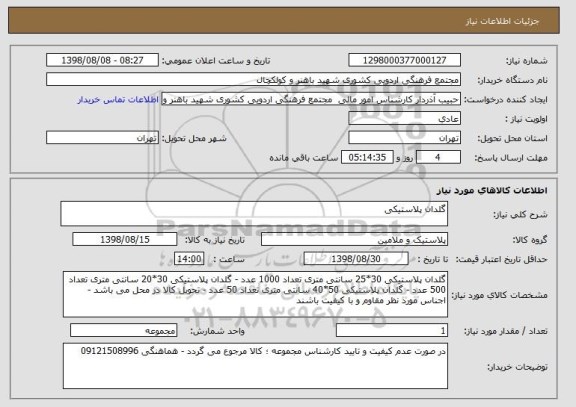The height and width of the screenshot is (407, 576).
Task: Click the header title جزئیات اطلاعات نیاز
Action: pyautogui.click(x=502, y=21)
